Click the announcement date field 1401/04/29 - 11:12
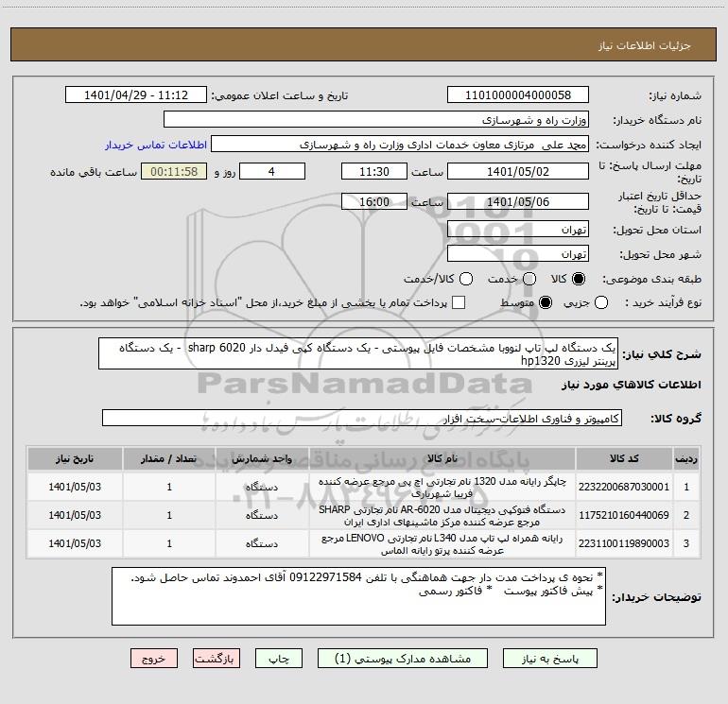This screenshot has width=728, height=704. click(136, 95)
